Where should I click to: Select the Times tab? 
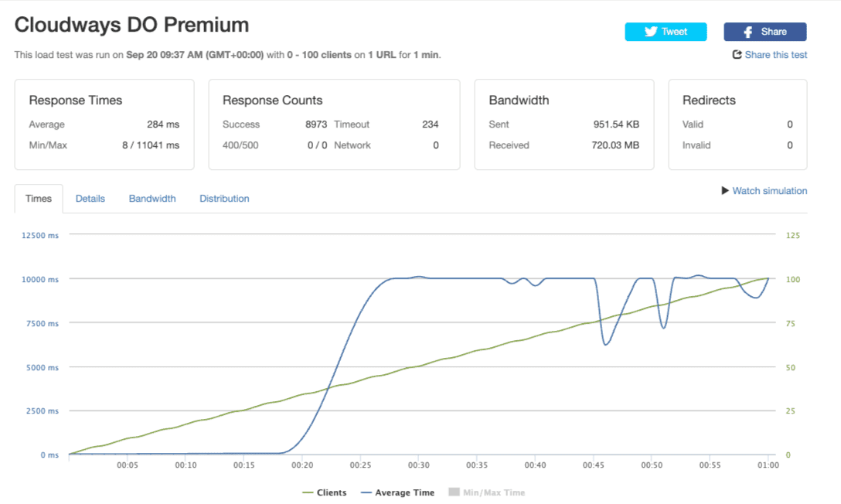[x=39, y=199]
